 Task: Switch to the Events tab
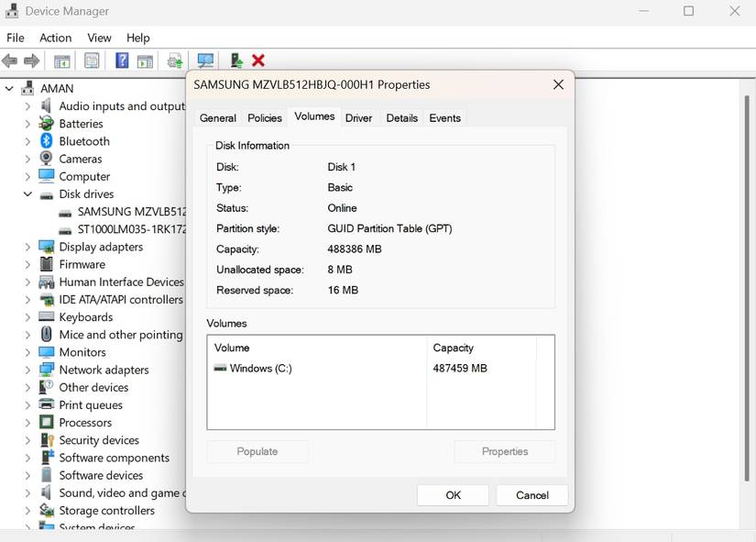click(445, 117)
